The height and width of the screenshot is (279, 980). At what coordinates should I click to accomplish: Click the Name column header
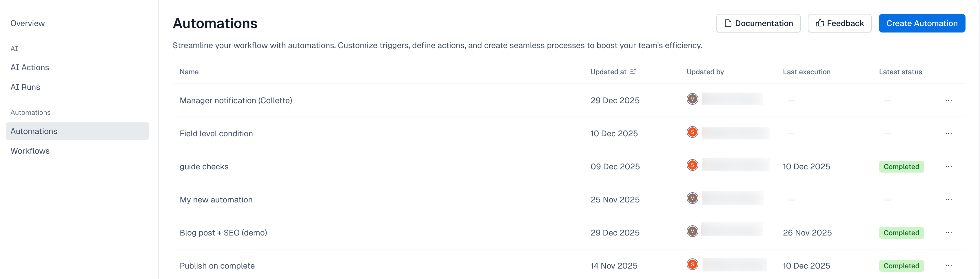pos(189,72)
